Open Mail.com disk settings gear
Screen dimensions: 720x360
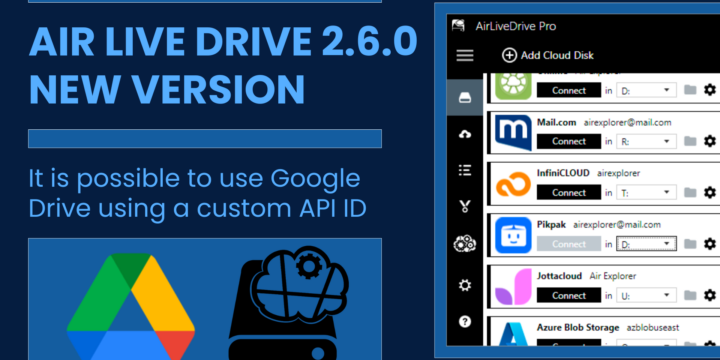point(710,141)
